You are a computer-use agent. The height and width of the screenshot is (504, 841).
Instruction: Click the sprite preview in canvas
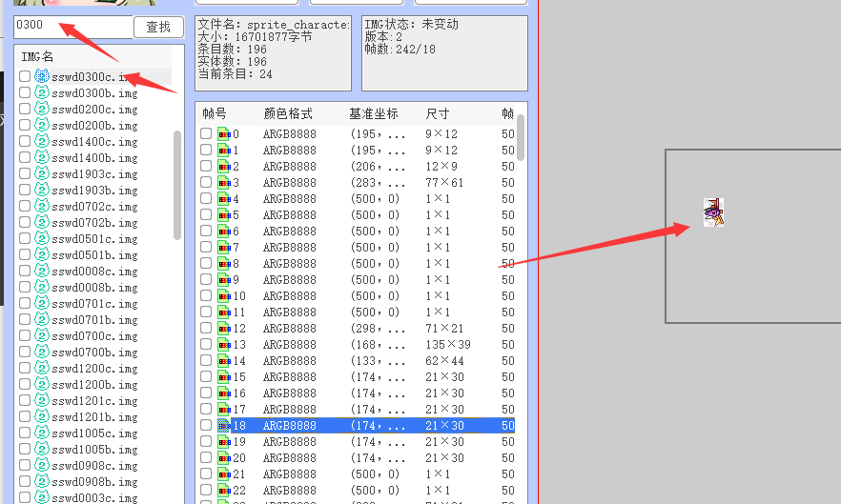713,212
